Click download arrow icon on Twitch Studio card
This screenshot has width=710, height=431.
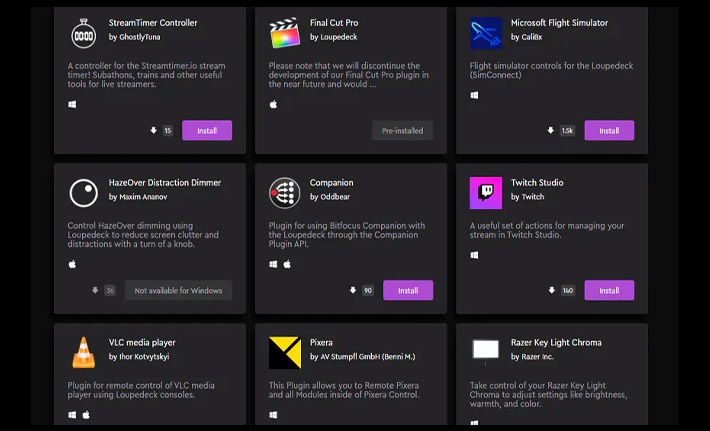[x=552, y=290]
